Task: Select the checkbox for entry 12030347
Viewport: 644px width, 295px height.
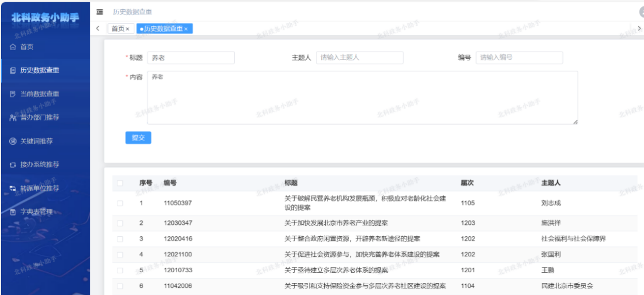Action: coord(120,223)
